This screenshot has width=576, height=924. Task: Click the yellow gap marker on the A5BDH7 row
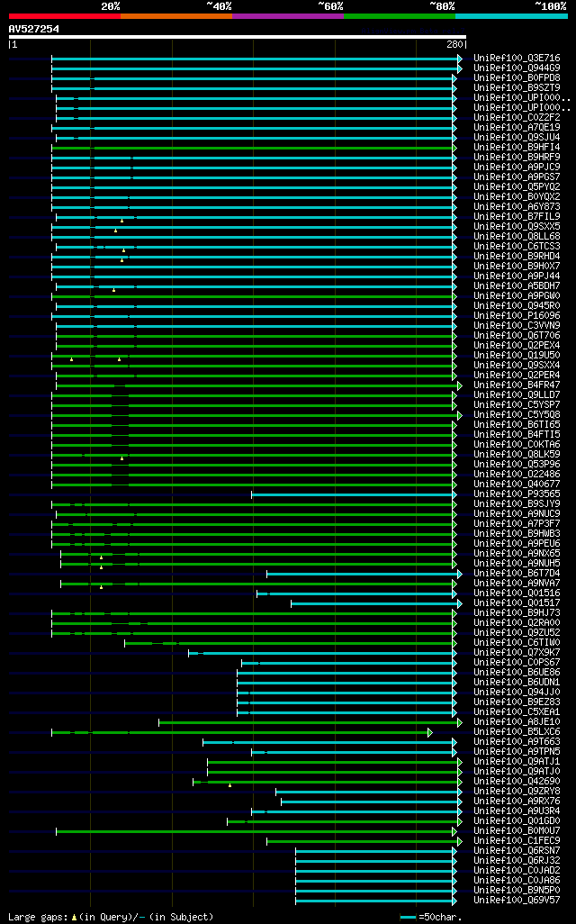pyautogui.click(x=113, y=290)
